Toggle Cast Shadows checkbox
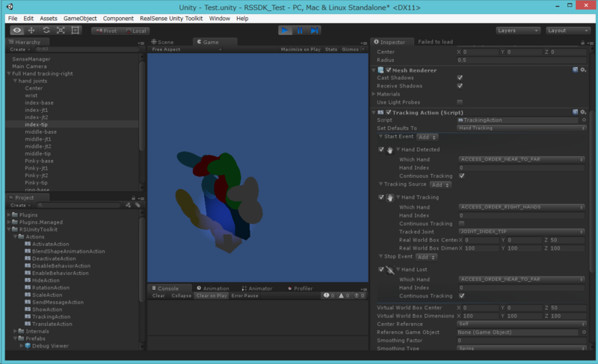 (x=460, y=78)
